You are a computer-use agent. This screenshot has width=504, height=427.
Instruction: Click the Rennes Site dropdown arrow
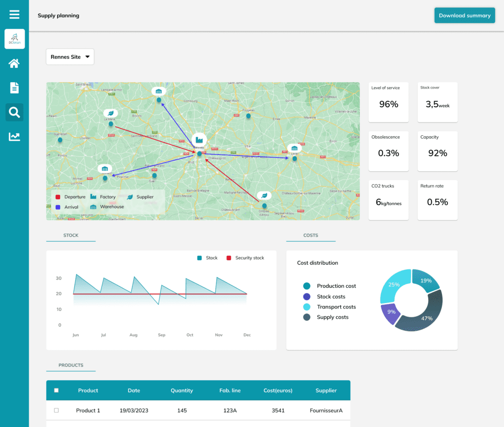coord(88,57)
